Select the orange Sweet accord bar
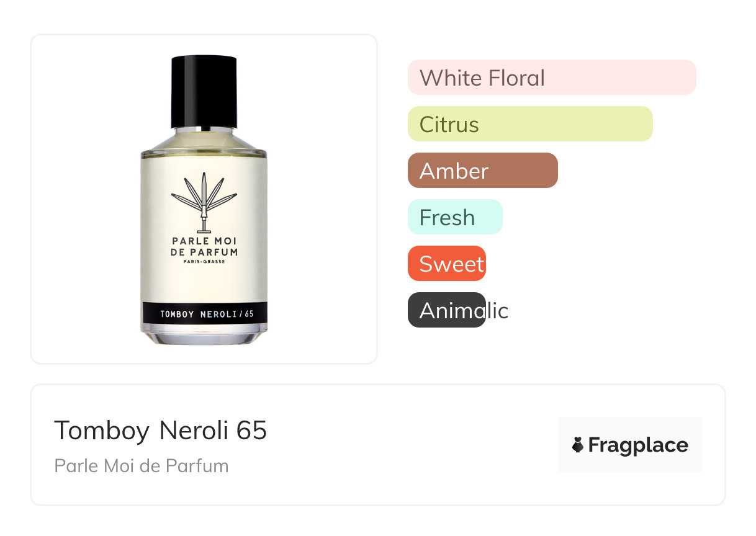The width and height of the screenshot is (756, 536). [447, 264]
